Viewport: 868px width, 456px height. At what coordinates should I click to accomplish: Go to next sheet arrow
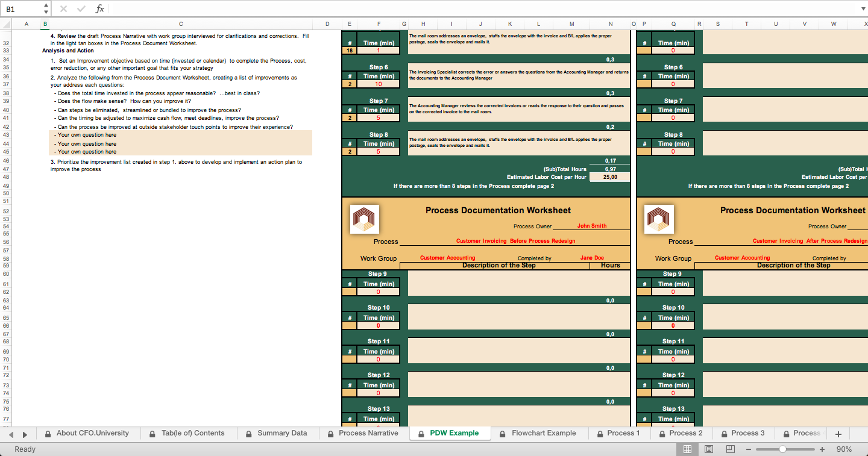tap(25, 434)
